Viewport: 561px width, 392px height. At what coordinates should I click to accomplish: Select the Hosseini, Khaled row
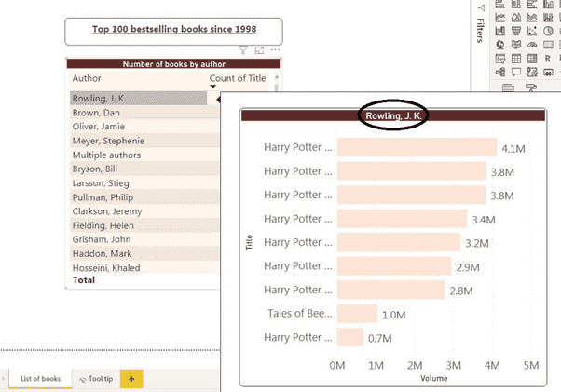click(144, 267)
